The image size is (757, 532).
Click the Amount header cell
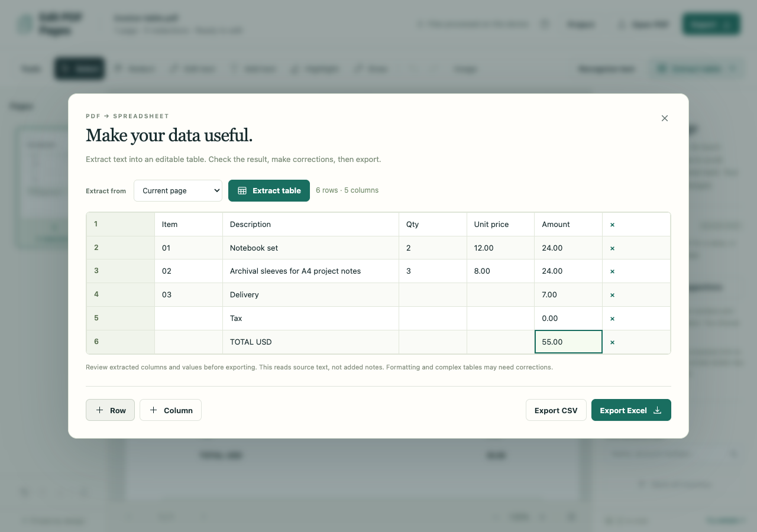tap(568, 224)
